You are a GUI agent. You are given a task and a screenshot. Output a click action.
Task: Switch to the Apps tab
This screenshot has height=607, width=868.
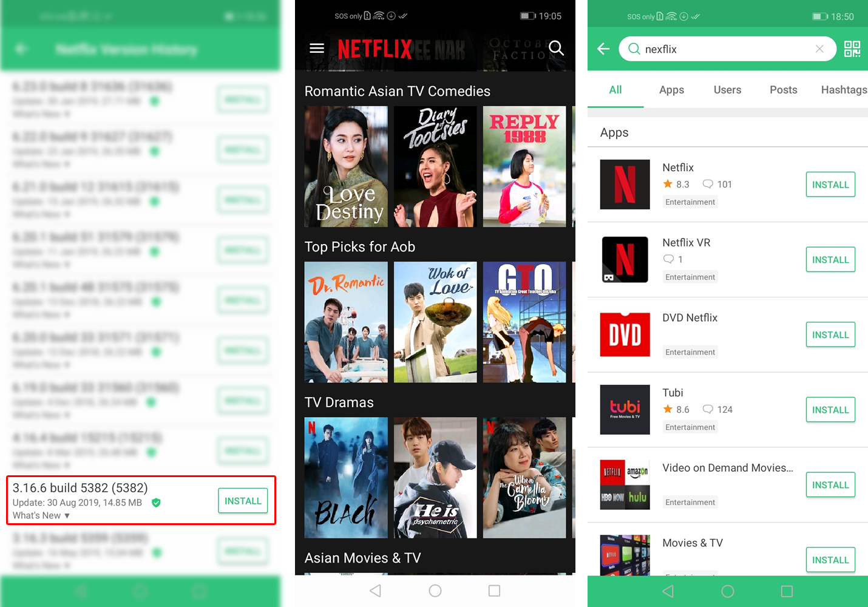coord(671,90)
